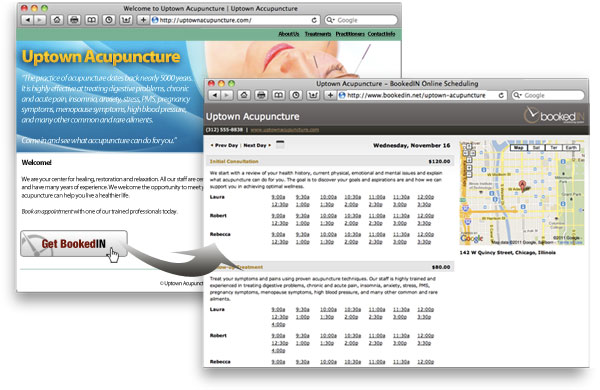The width and height of the screenshot is (600, 390).
Task: Select Laura's 9:00a Initial Consultation slot
Action: coord(278,197)
